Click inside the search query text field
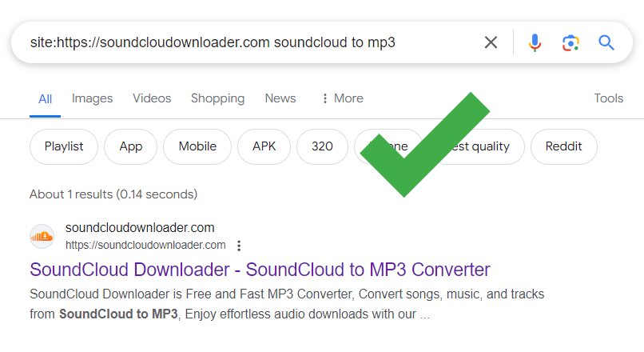Viewport: 644px width, 352px height. pos(240,42)
